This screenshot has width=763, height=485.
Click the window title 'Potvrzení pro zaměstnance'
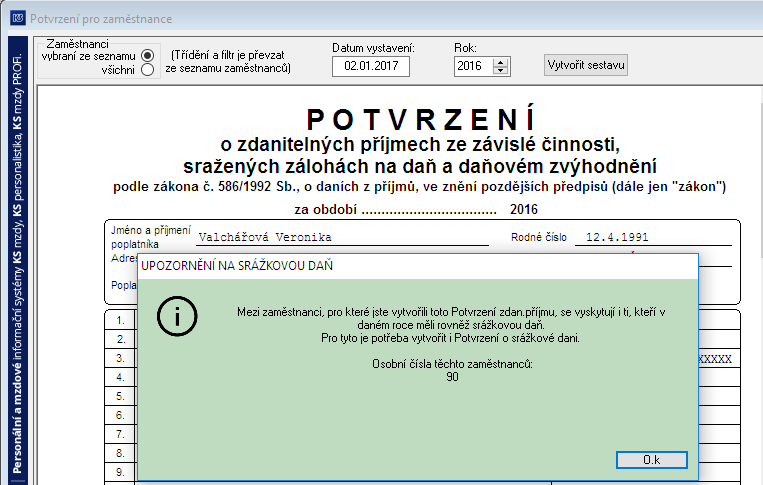(x=101, y=19)
